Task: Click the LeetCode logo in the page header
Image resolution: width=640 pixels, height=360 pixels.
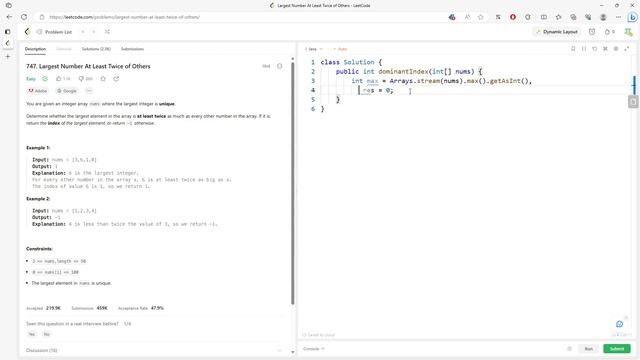Action: [x=27, y=32]
